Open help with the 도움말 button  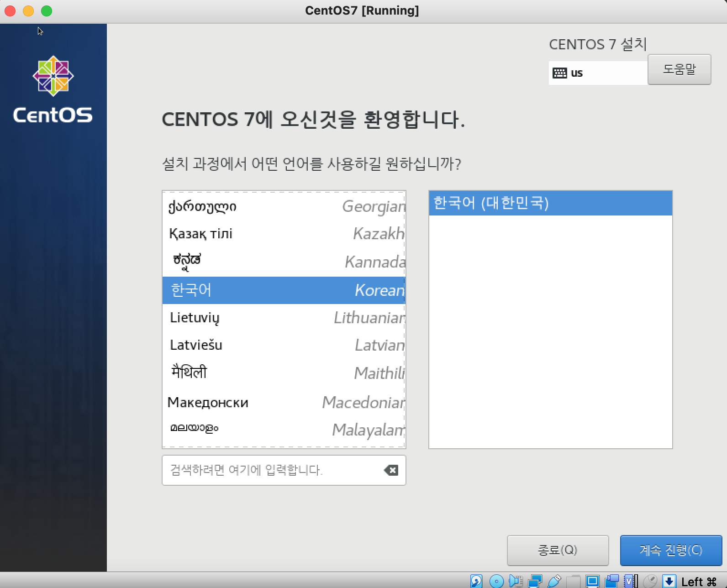[x=680, y=69]
